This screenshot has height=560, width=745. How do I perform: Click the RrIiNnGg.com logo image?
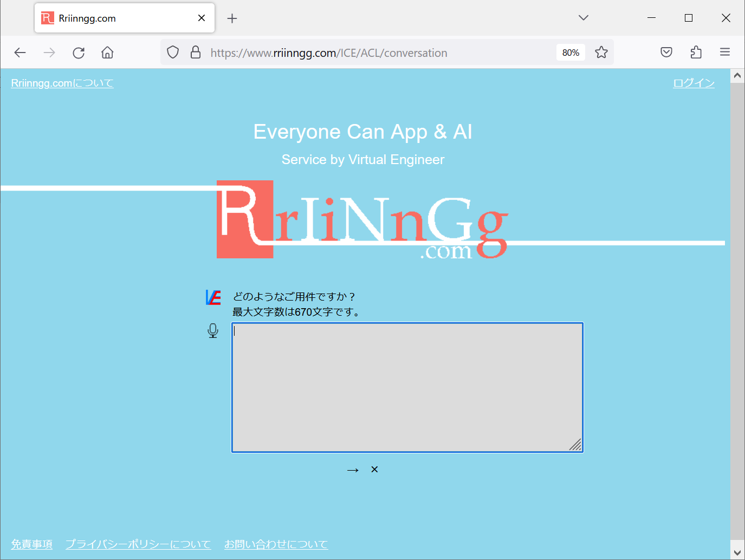[x=362, y=219]
